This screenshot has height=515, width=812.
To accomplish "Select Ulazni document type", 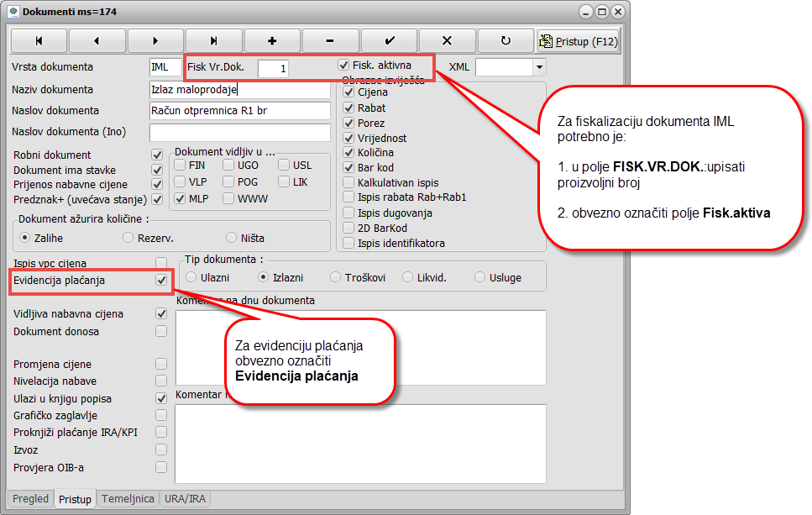I will pos(191,278).
